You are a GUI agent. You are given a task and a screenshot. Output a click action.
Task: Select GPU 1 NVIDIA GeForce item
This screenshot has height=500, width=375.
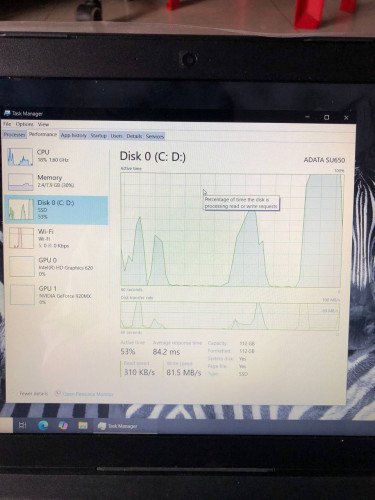tap(56, 295)
